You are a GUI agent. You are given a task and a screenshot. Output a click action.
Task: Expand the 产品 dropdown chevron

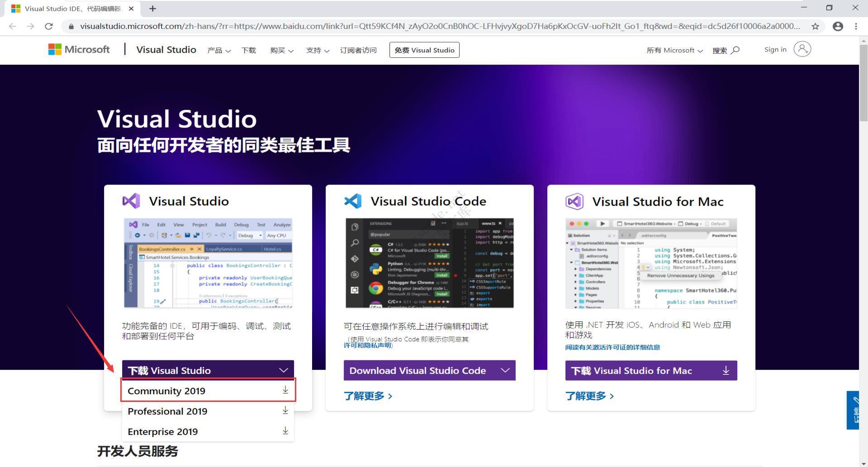228,51
